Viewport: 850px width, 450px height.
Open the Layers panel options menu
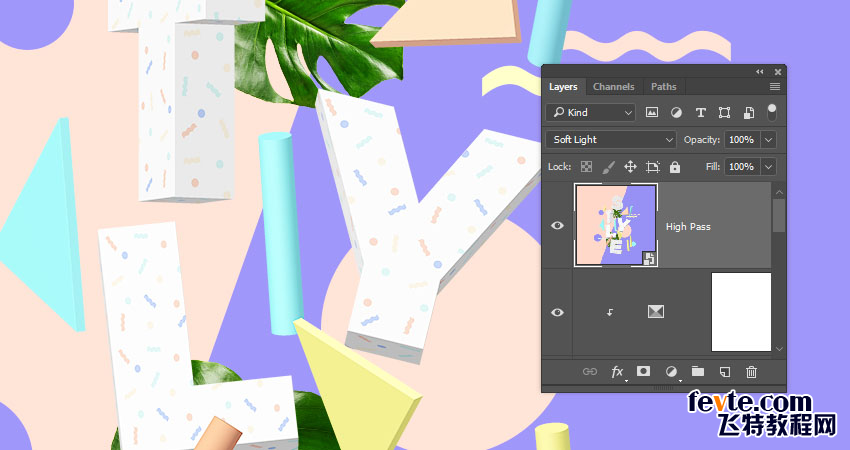coord(775,87)
